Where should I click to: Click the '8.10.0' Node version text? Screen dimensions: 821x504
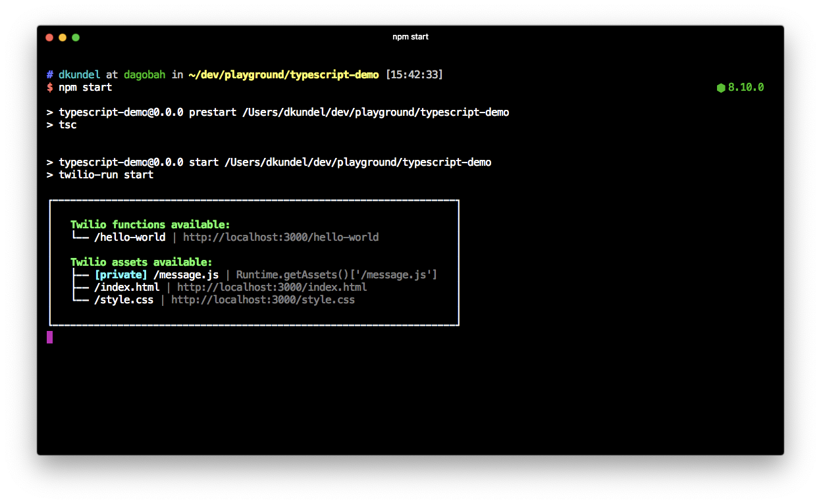(746, 88)
